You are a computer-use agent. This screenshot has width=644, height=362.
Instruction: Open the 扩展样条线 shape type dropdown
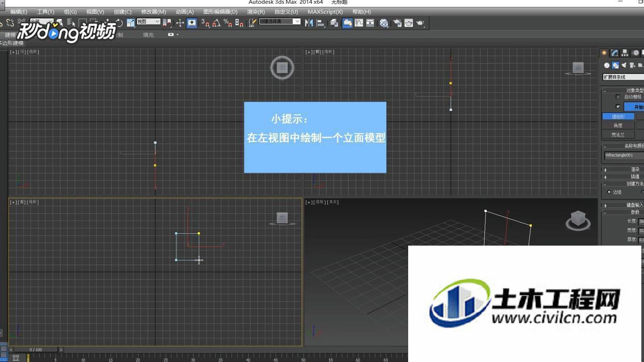pos(623,77)
